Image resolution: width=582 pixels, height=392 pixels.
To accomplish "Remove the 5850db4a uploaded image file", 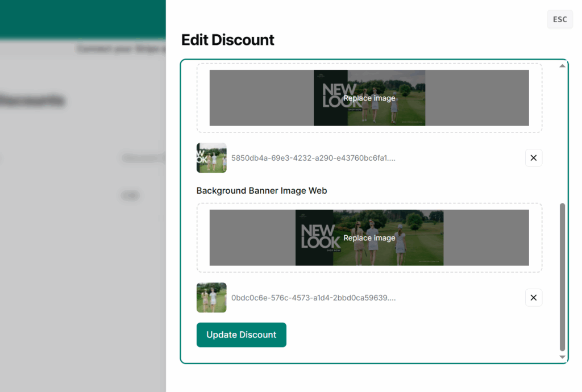I will click(534, 158).
